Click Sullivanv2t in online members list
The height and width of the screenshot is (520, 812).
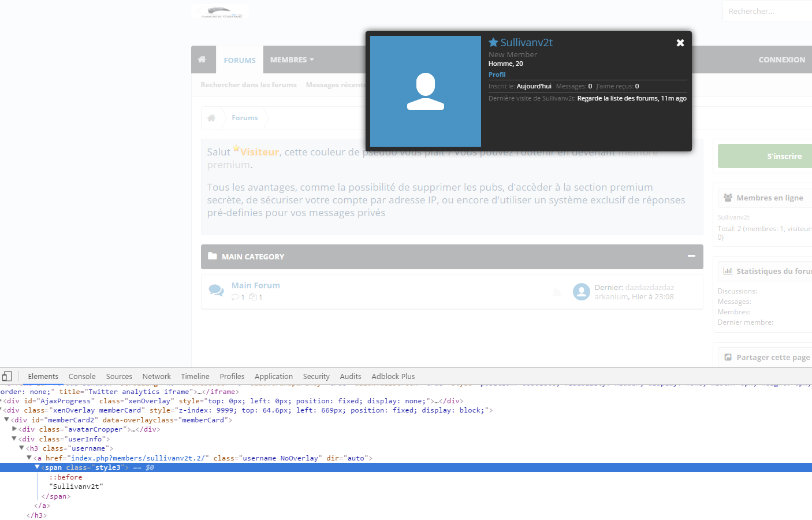(x=733, y=217)
